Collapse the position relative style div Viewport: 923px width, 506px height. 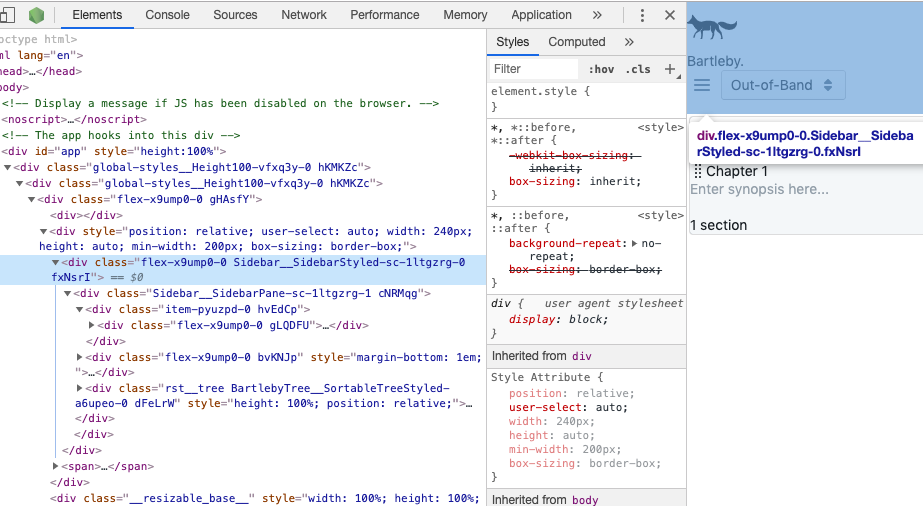pos(43,232)
